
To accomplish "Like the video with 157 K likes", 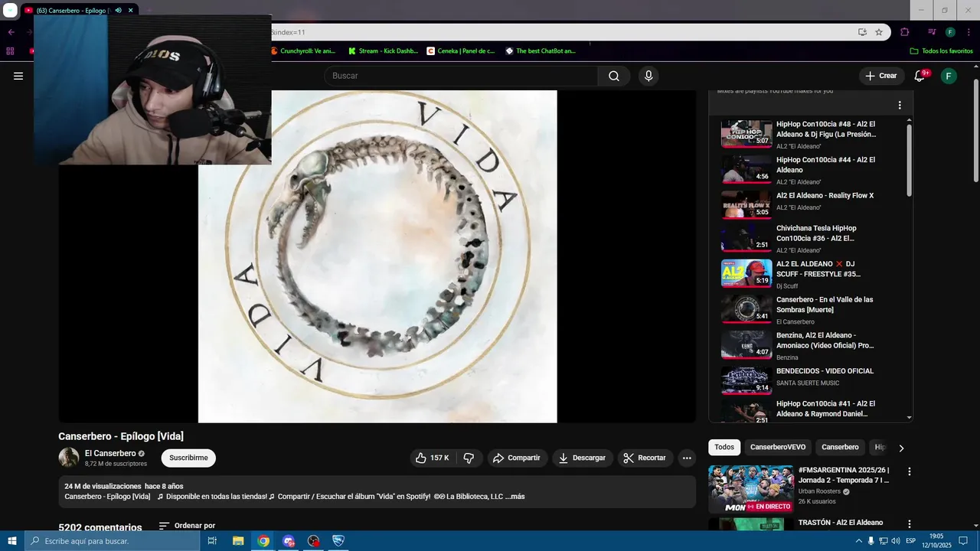I will click(x=432, y=458).
